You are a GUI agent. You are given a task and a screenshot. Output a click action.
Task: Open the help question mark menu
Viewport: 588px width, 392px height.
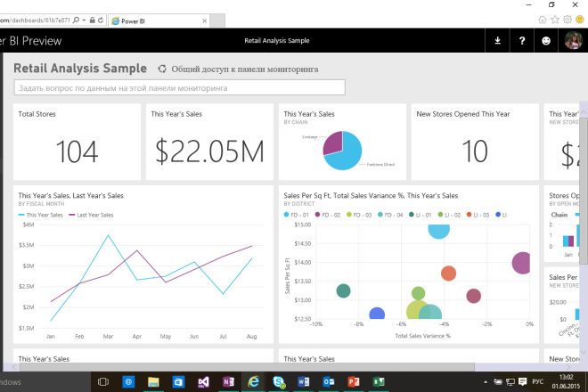(x=521, y=40)
